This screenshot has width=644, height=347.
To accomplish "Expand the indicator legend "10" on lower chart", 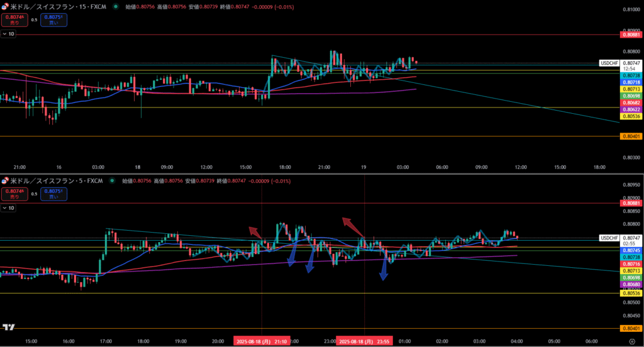I will tap(8, 207).
